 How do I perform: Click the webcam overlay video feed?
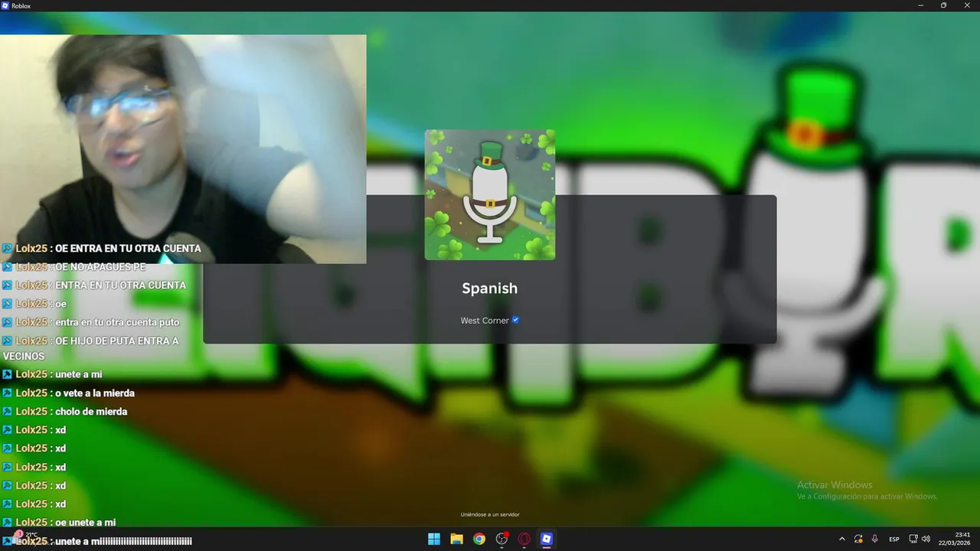click(183, 148)
